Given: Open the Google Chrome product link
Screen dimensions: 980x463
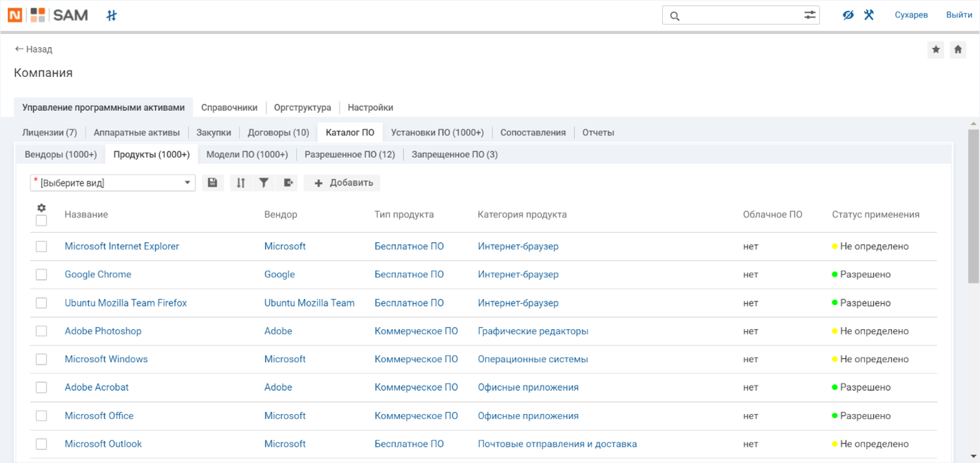Looking at the screenshot, I should pyautogui.click(x=98, y=274).
